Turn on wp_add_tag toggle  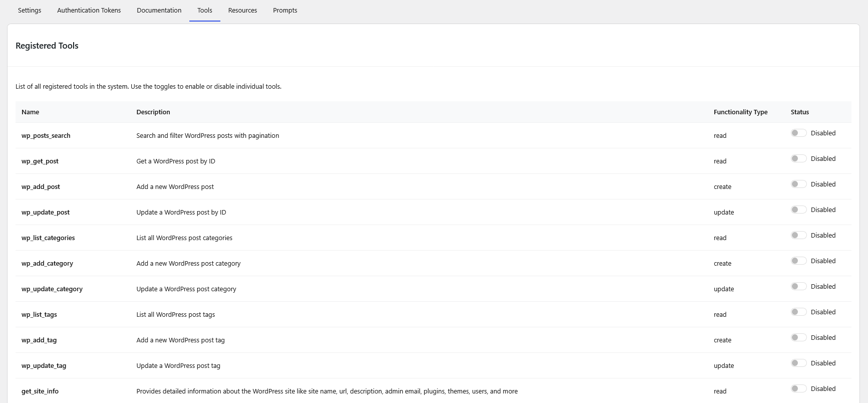798,337
